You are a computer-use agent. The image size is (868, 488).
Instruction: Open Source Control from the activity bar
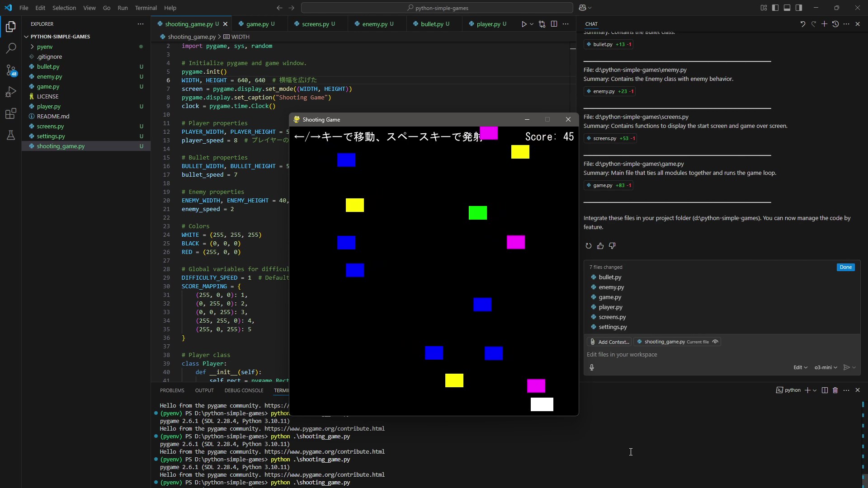click(10, 70)
